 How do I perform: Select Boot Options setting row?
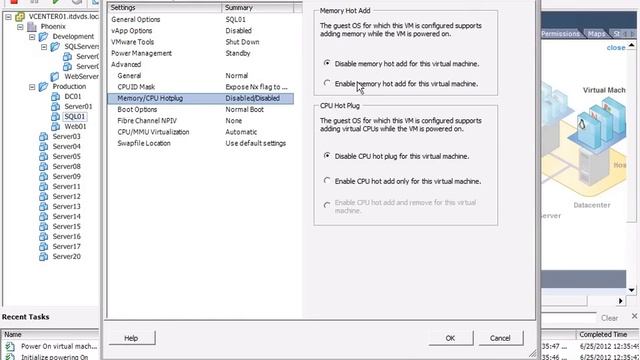coord(200,110)
